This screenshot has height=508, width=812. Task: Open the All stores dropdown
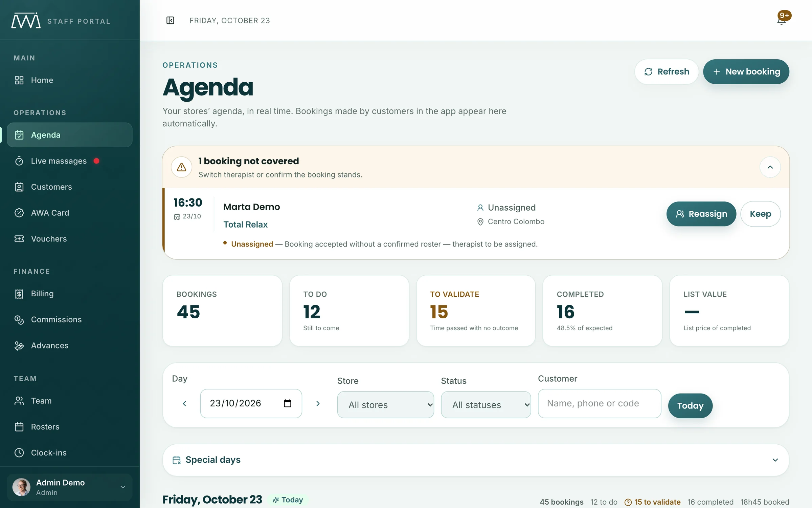coord(385,405)
